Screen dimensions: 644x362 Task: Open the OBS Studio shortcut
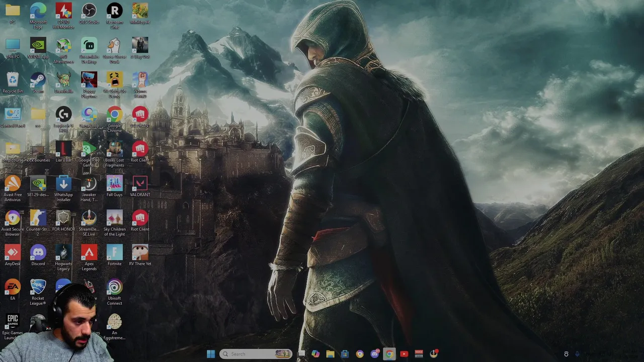click(89, 14)
